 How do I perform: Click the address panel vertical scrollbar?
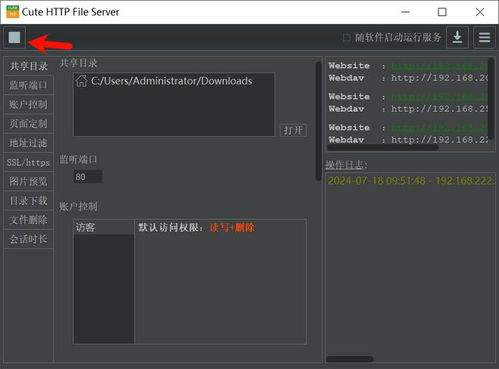(x=491, y=99)
